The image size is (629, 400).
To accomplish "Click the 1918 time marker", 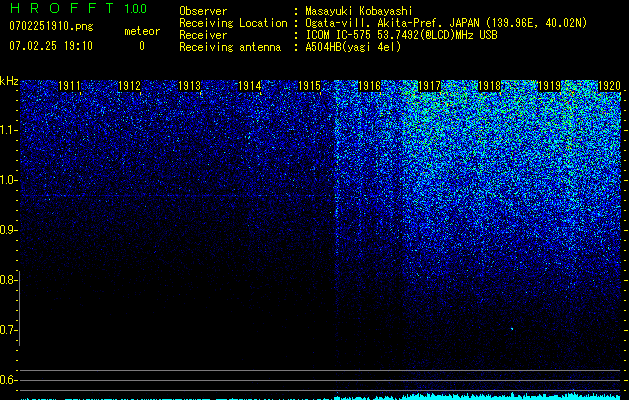I will (x=489, y=86).
